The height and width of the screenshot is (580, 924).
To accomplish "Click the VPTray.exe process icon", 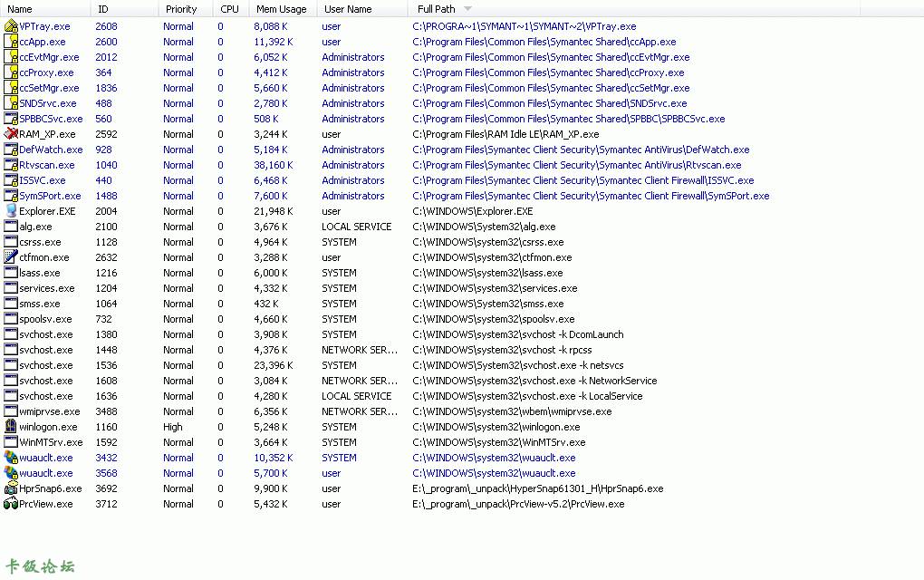I will pyautogui.click(x=11, y=26).
